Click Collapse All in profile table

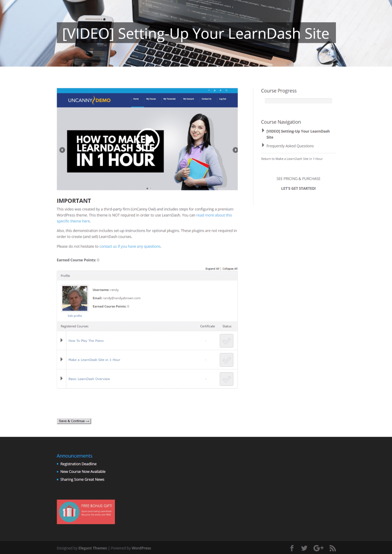(x=230, y=269)
